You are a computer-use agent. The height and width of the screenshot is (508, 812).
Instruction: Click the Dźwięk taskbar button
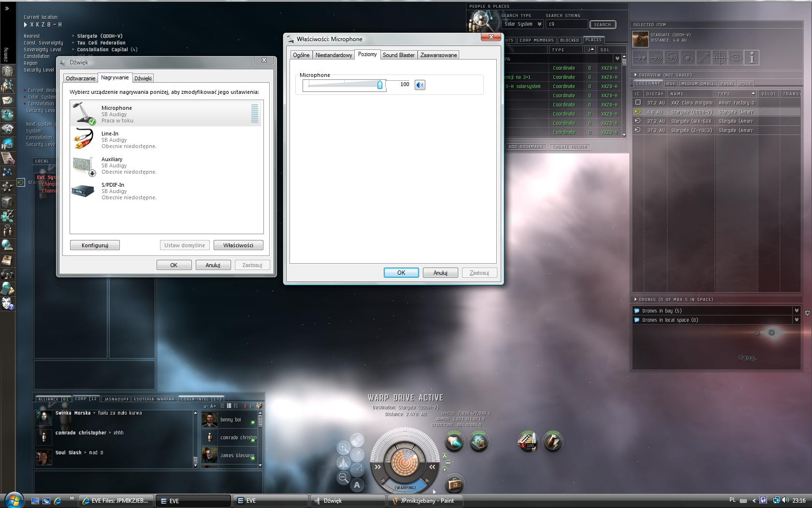pos(348,501)
